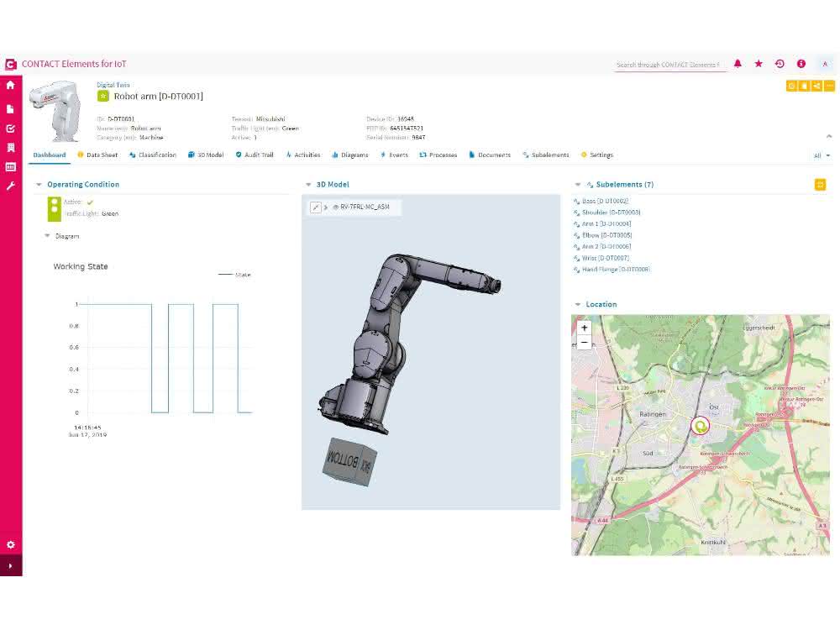Open subelement Arm 2 [D-DT0006]
The image size is (840, 630).
[x=606, y=246]
